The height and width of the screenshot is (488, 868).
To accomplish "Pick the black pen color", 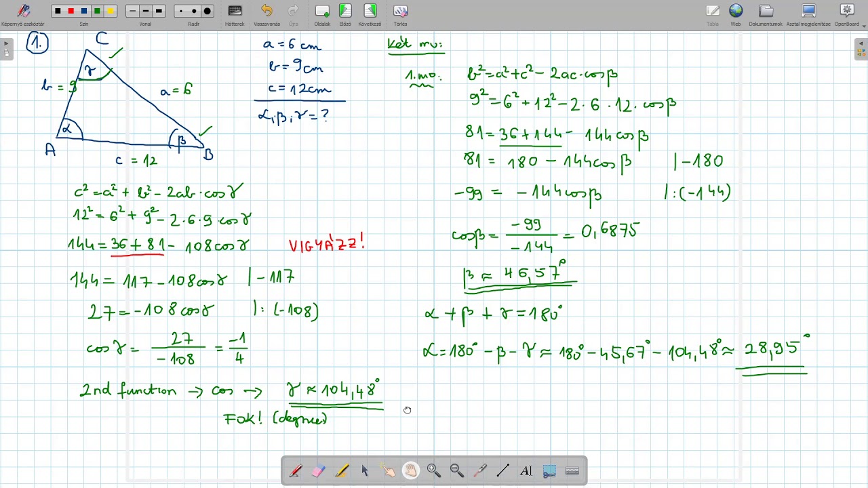I will [58, 11].
